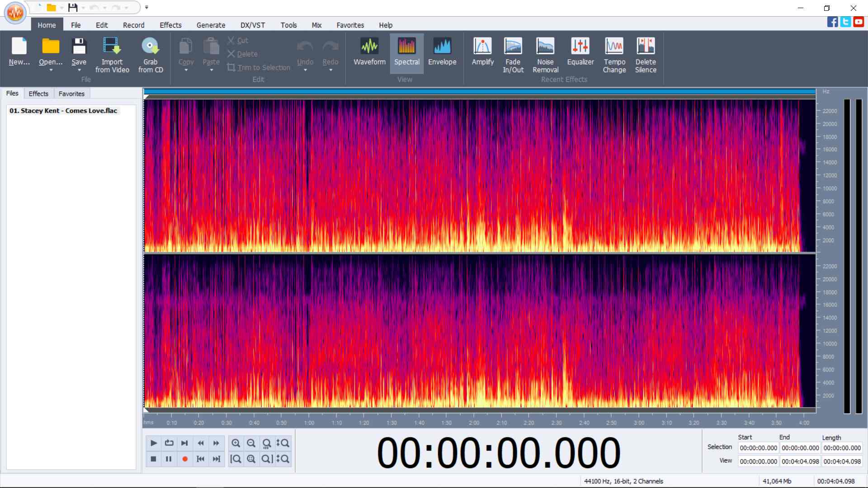Viewport: 868px width, 488px height.
Task: Switch to the Favorites side panel tab
Action: point(71,94)
